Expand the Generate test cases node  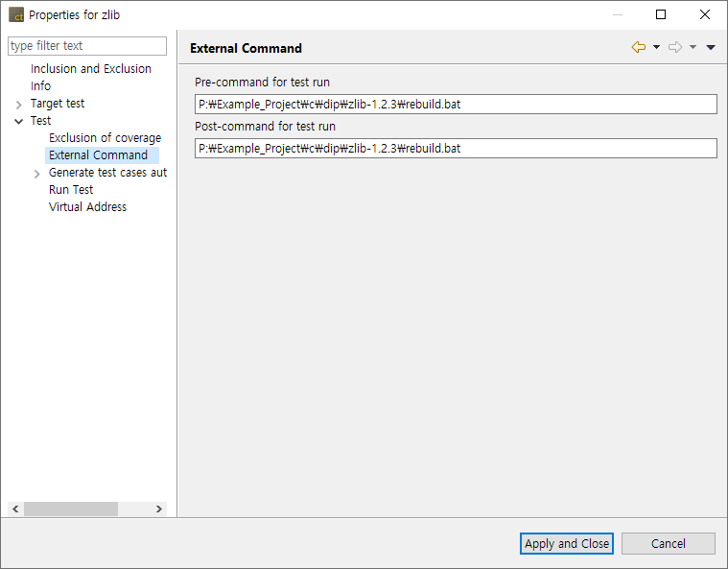click(37, 174)
